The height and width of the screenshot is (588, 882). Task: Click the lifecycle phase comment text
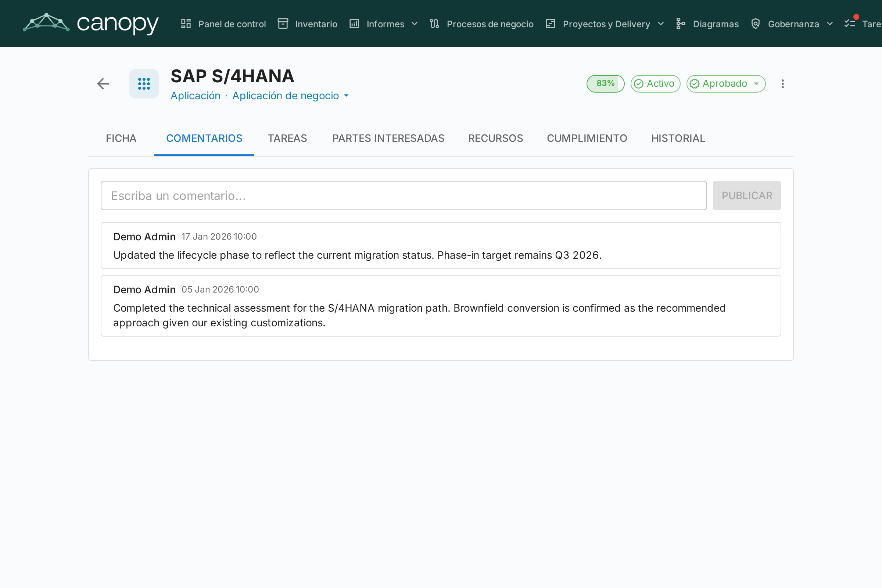click(357, 255)
